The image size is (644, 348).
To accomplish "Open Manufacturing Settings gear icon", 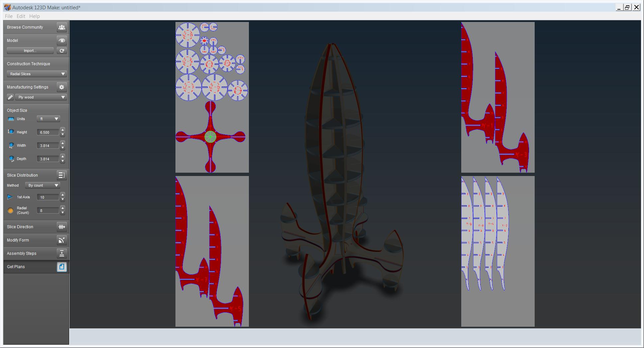I will [x=61, y=87].
